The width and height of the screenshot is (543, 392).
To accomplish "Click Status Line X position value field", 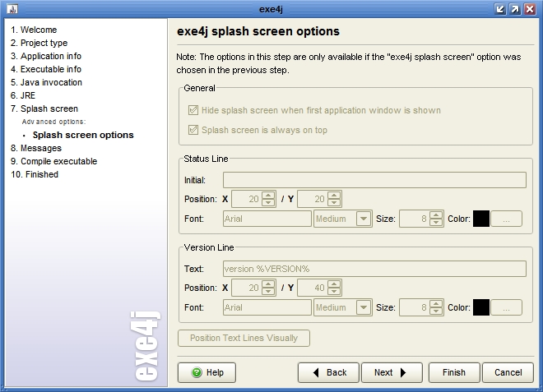I will click(x=247, y=199).
